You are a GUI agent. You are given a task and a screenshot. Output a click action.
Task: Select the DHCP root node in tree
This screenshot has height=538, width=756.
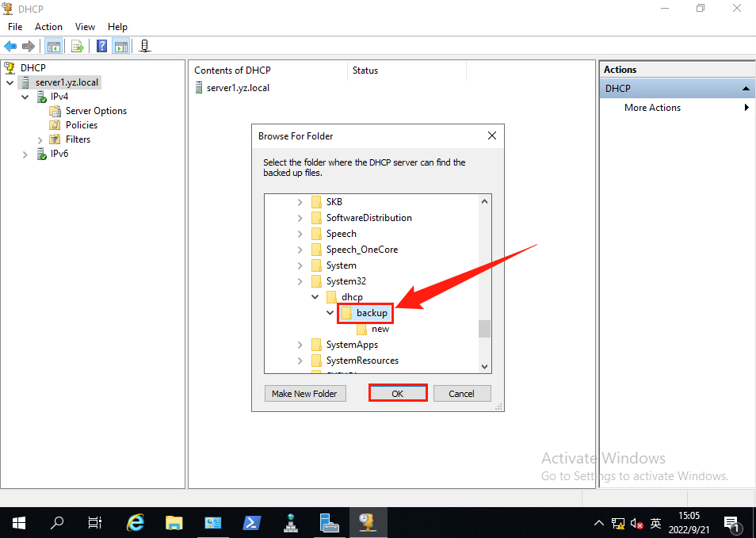pos(33,68)
